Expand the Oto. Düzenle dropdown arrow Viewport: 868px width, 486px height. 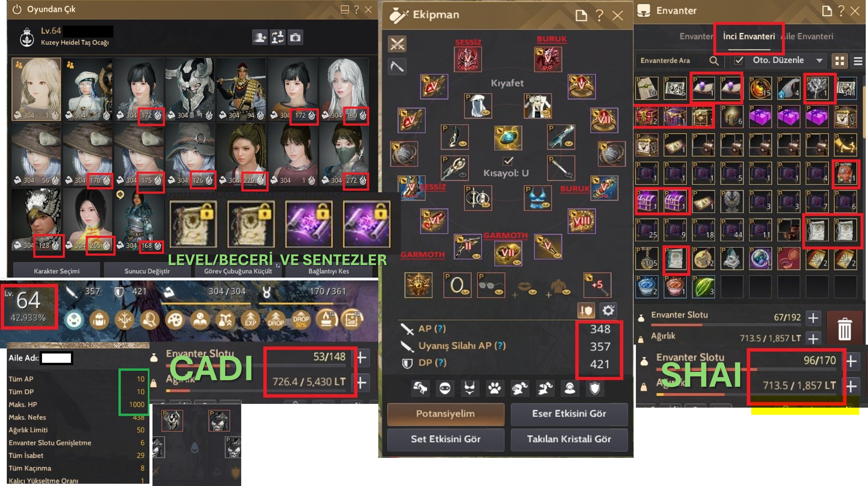coord(819,61)
